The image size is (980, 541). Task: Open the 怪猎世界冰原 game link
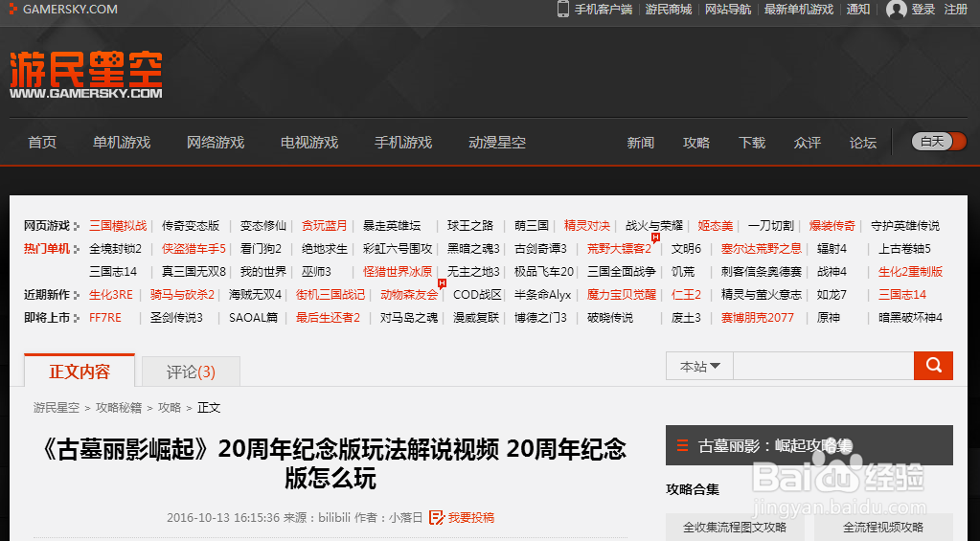[x=398, y=272]
